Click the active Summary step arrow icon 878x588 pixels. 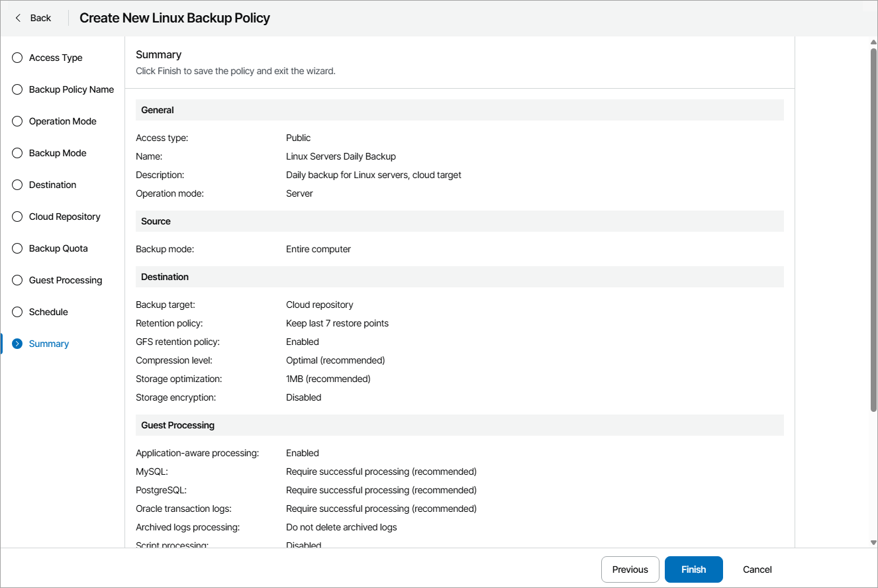point(17,344)
